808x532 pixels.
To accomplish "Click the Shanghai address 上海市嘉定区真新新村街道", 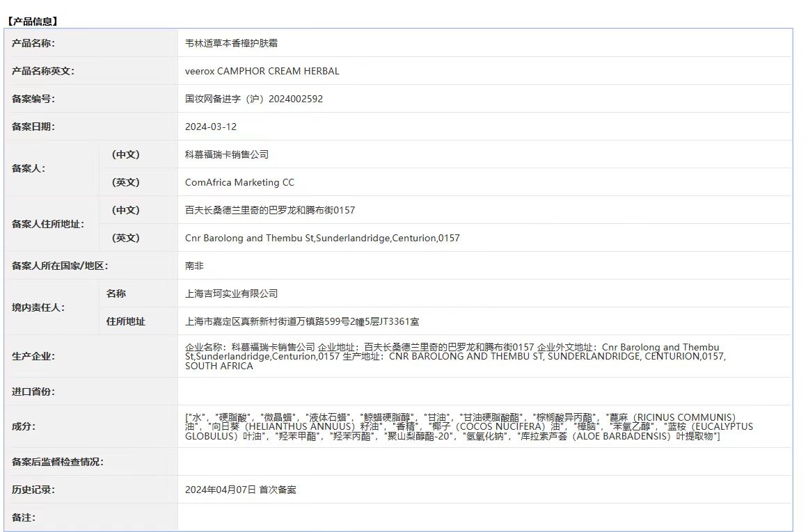I will (x=302, y=321).
